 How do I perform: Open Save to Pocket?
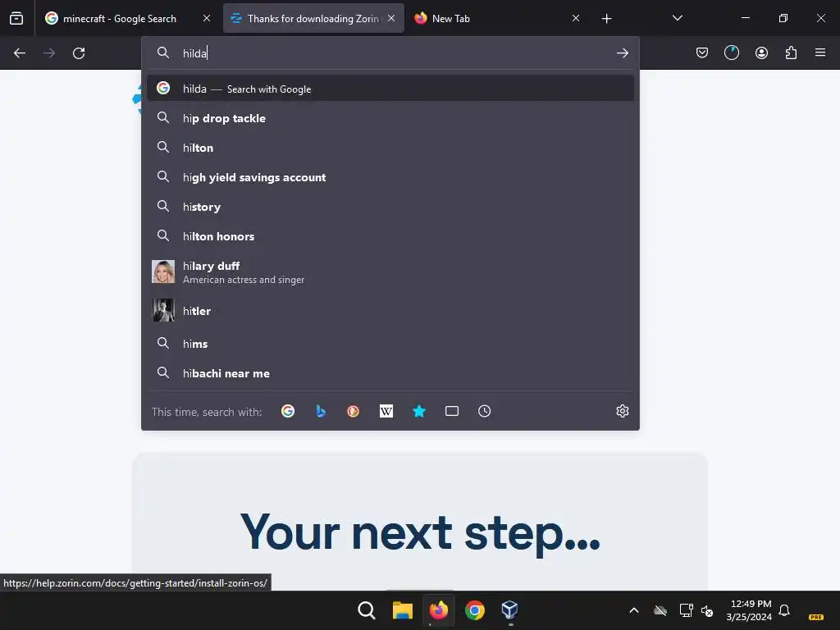tap(702, 52)
